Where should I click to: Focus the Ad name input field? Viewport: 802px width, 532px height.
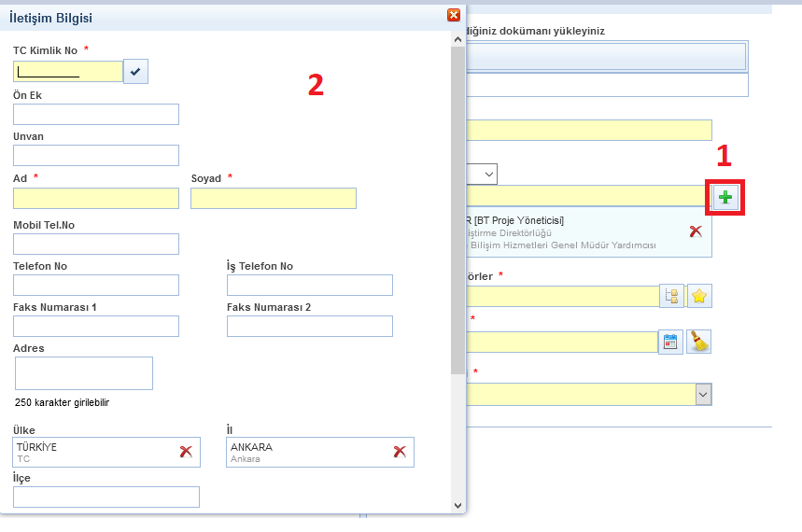pyautogui.click(x=96, y=198)
